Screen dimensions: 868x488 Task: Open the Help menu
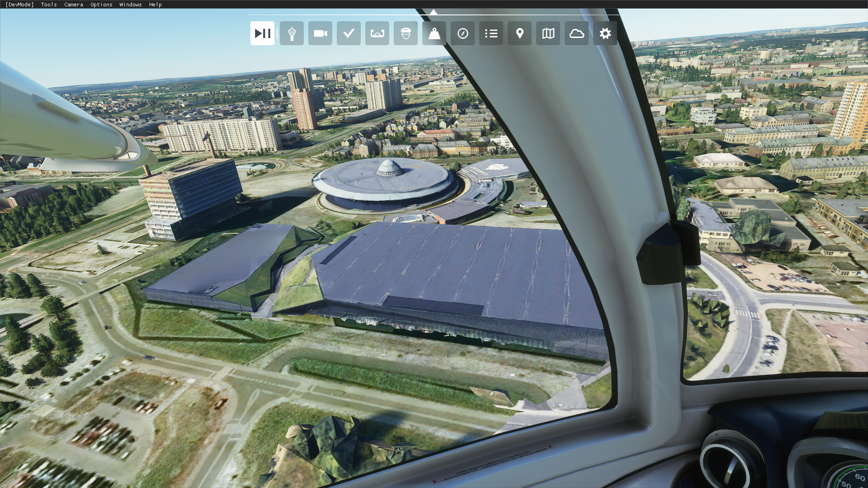pos(155,5)
